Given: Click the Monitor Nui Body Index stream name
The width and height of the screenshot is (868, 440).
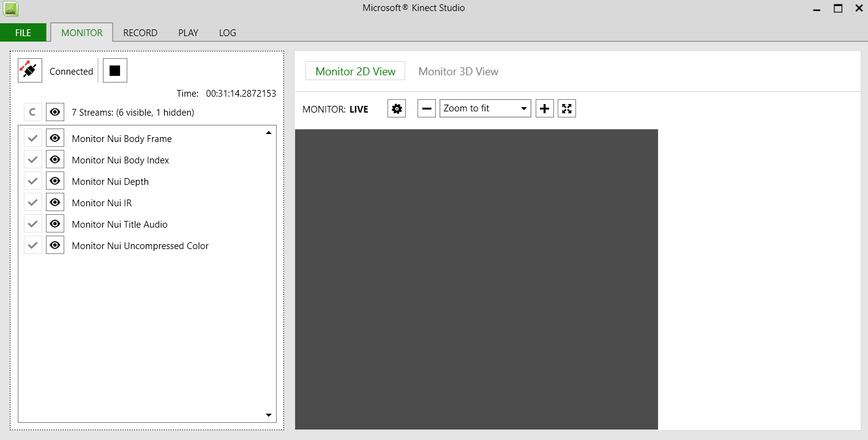Looking at the screenshot, I should click(121, 160).
